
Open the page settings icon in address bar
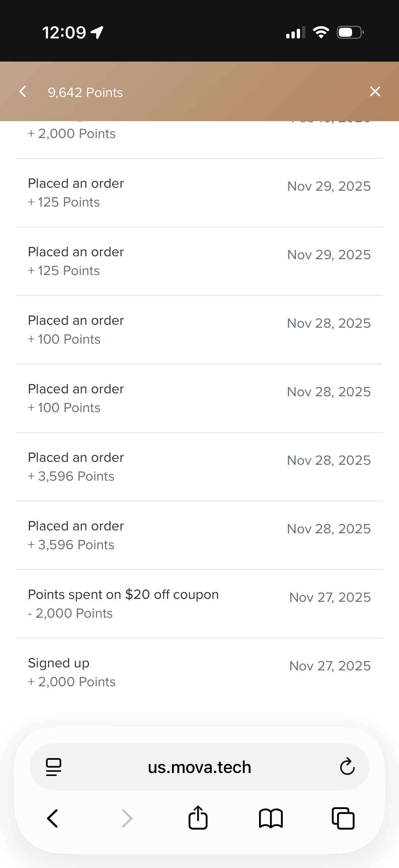coord(54,767)
